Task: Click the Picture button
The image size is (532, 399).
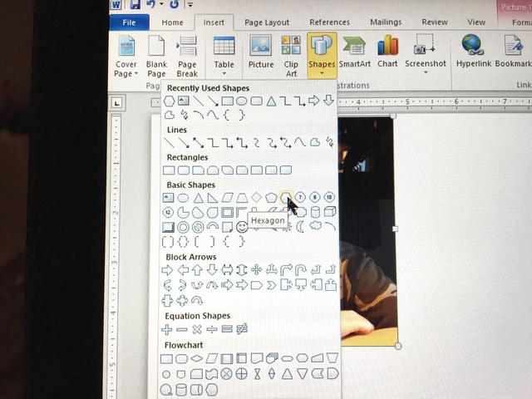Action: (260, 51)
